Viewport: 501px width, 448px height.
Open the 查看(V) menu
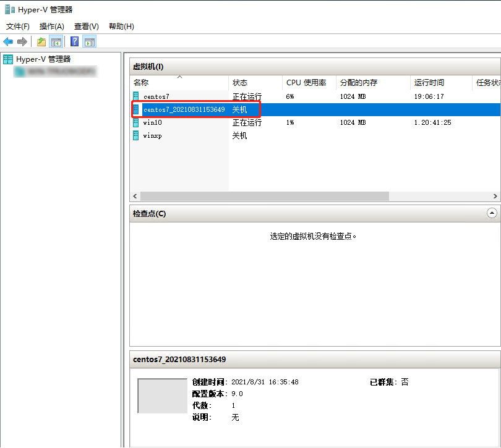[86, 26]
